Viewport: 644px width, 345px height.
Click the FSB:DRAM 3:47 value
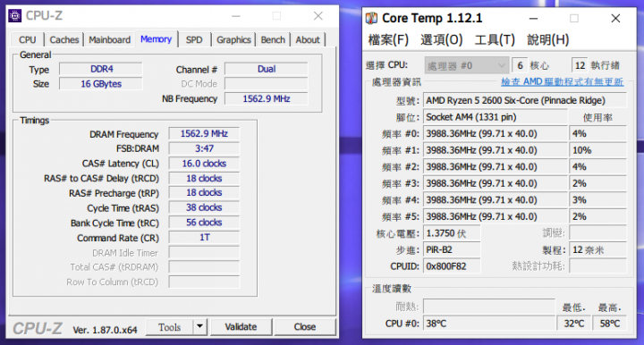click(204, 148)
